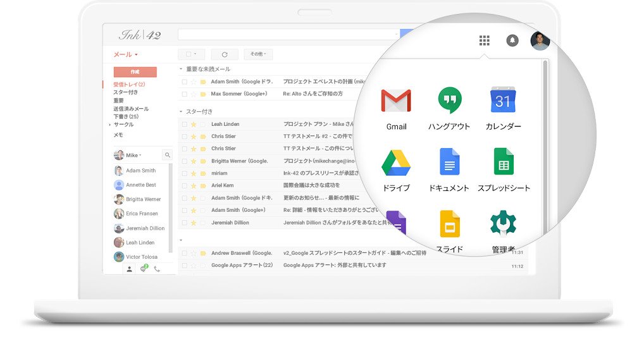Collapse the スター付き mail section
This screenshot has width=644, height=339.
click(181, 111)
